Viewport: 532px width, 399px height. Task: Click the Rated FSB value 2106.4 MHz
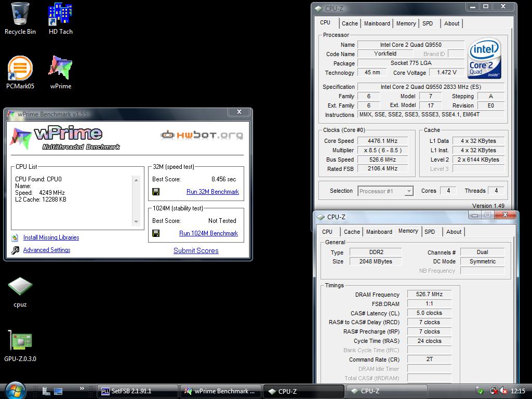click(x=382, y=169)
